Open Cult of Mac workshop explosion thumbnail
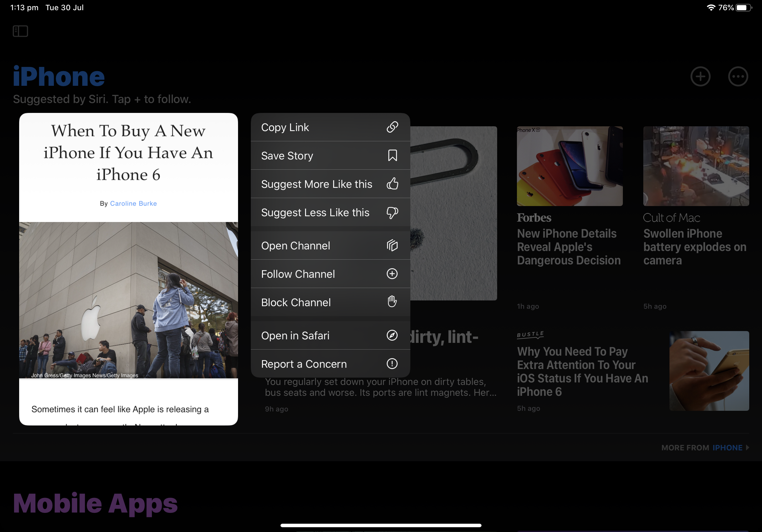The width and height of the screenshot is (762, 532). point(696,166)
